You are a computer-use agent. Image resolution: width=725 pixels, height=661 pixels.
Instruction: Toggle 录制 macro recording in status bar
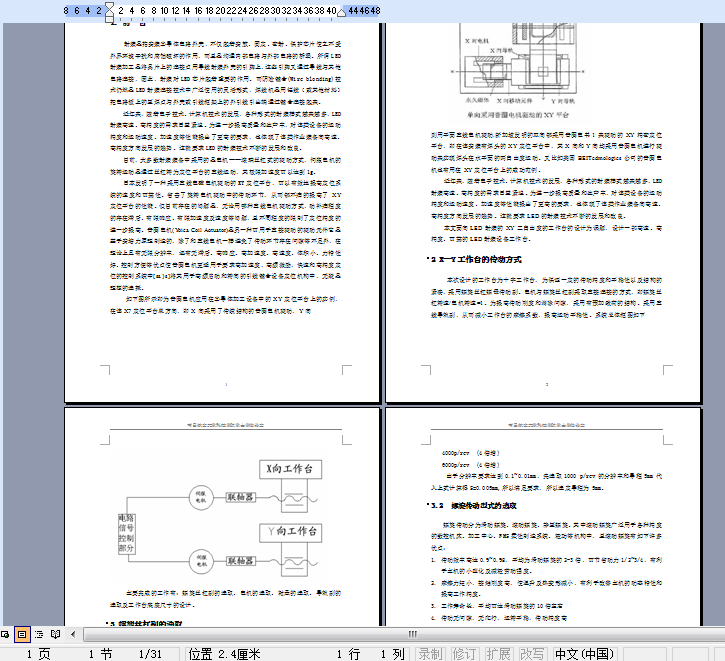(x=430, y=654)
